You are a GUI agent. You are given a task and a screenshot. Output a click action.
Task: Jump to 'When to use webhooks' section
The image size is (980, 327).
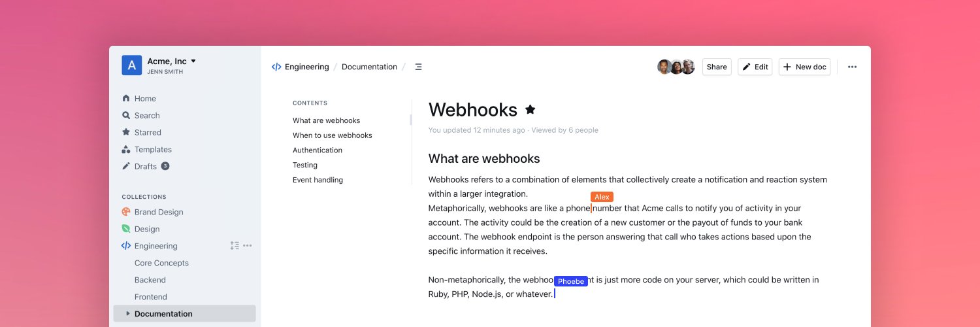click(x=333, y=135)
